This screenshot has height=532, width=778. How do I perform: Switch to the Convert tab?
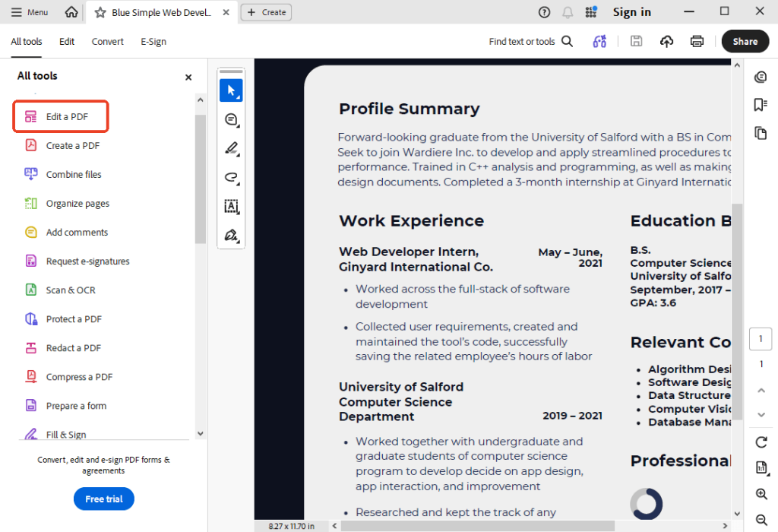point(107,42)
